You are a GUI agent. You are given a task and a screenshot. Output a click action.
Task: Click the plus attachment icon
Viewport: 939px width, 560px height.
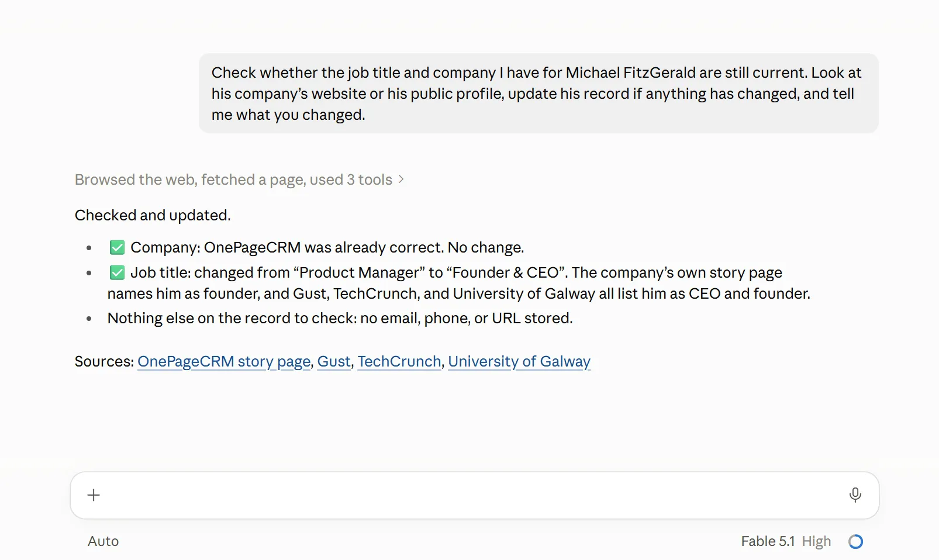(94, 495)
